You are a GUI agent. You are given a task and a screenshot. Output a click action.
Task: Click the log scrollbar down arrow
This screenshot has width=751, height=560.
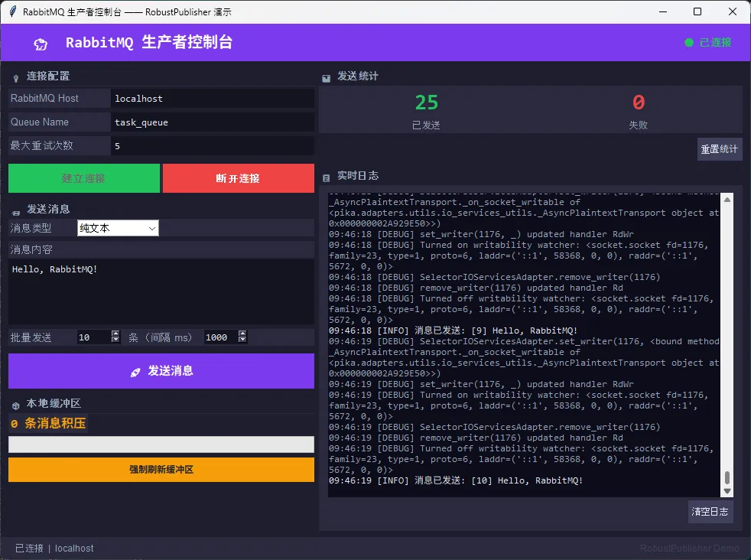727,491
